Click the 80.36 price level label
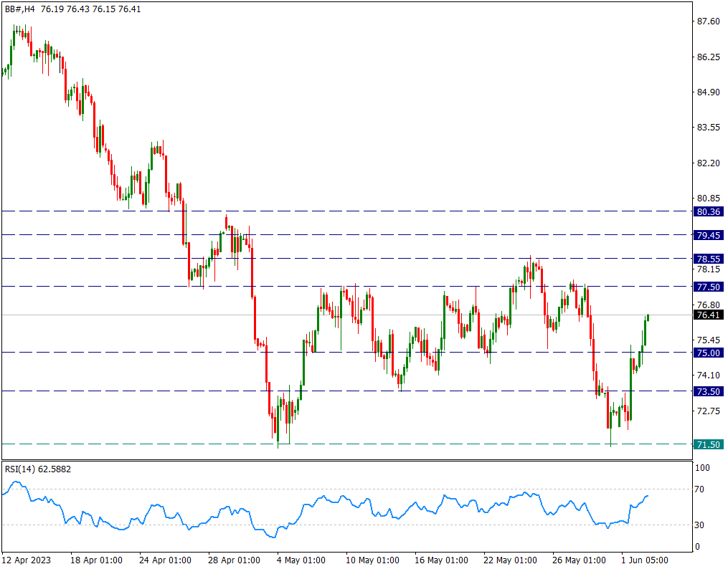 point(708,212)
